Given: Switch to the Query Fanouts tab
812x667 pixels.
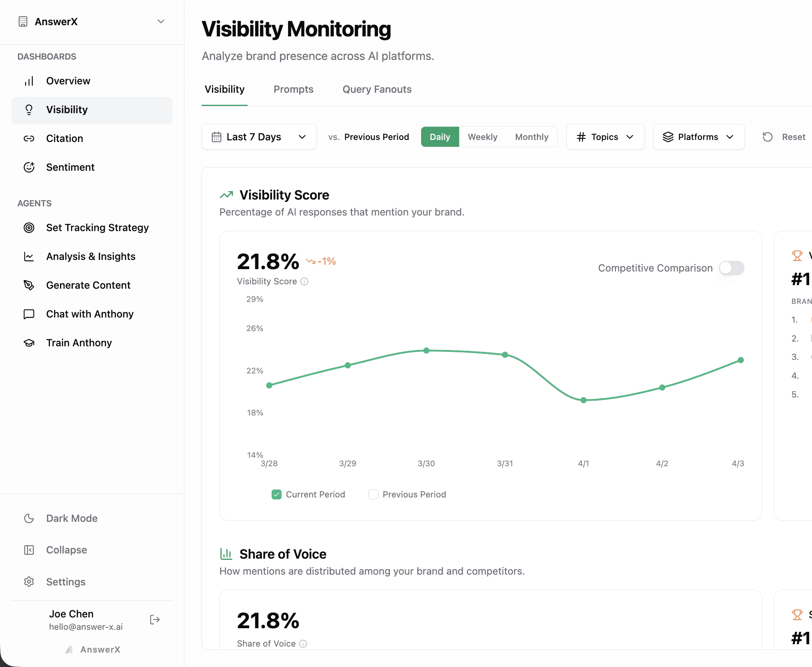Looking at the screenshot, I should (x=377, y=89).
